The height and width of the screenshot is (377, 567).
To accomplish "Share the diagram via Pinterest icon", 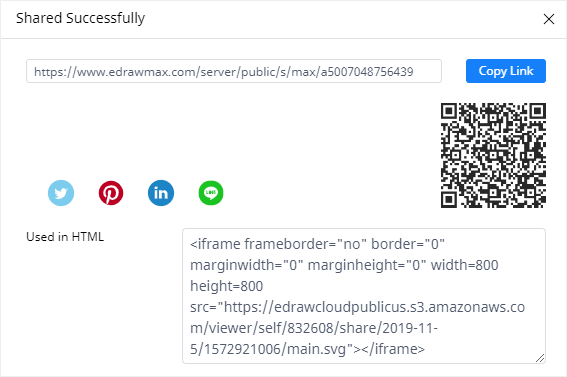I will (111, 193).
